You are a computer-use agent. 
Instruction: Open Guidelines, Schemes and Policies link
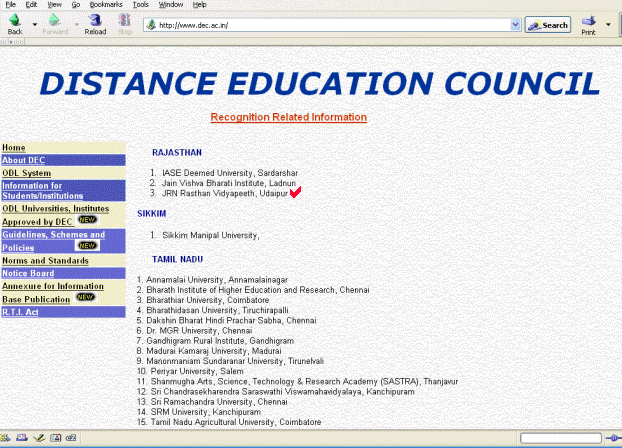coord(54,241)
